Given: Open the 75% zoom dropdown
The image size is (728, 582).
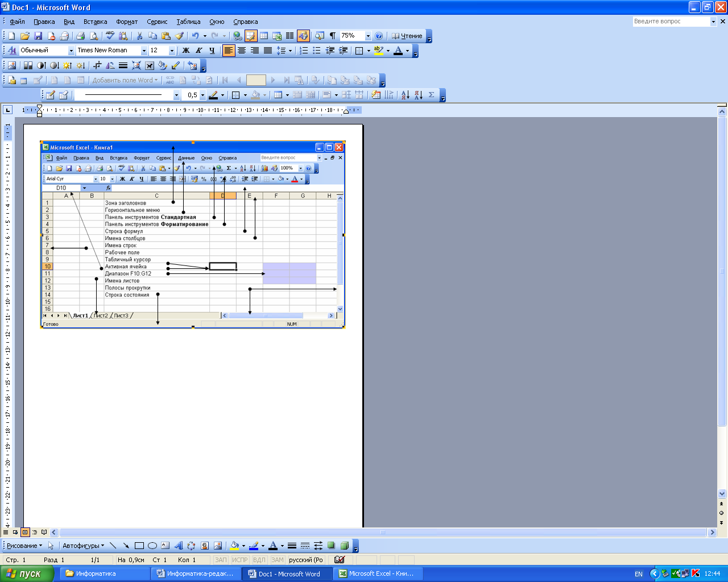Looking at the screenshot, I should 368,36.
